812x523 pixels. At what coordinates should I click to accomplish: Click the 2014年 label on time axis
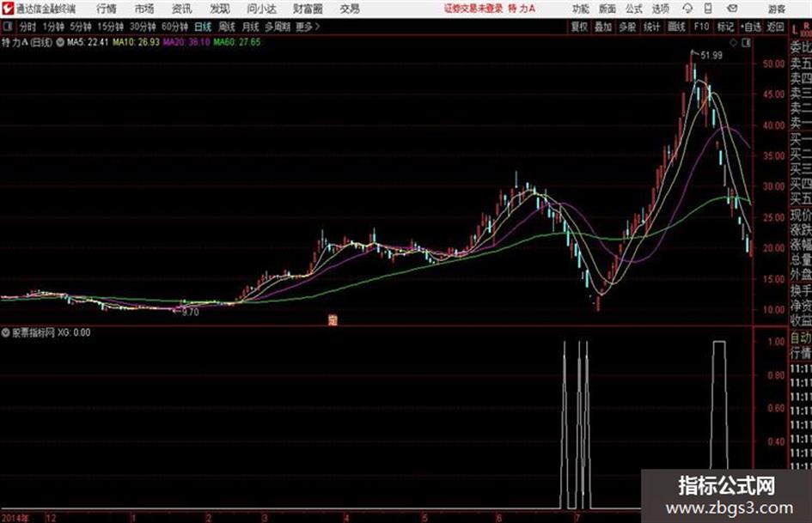[x=15, y=518]
